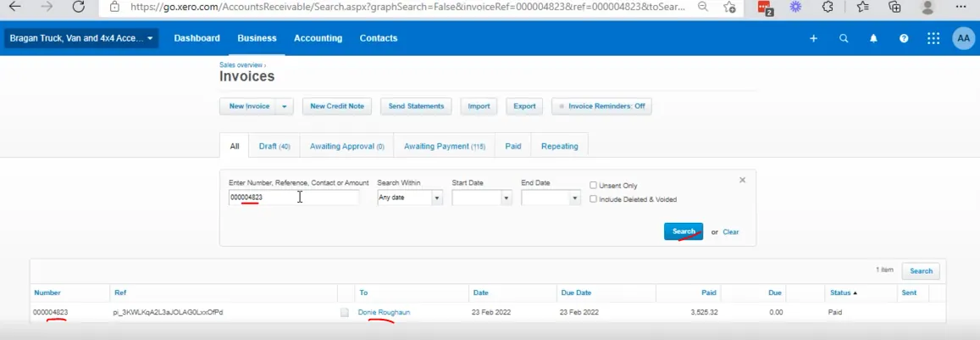
Task: Sort by the Ref column header
Action: pos(120,293)
